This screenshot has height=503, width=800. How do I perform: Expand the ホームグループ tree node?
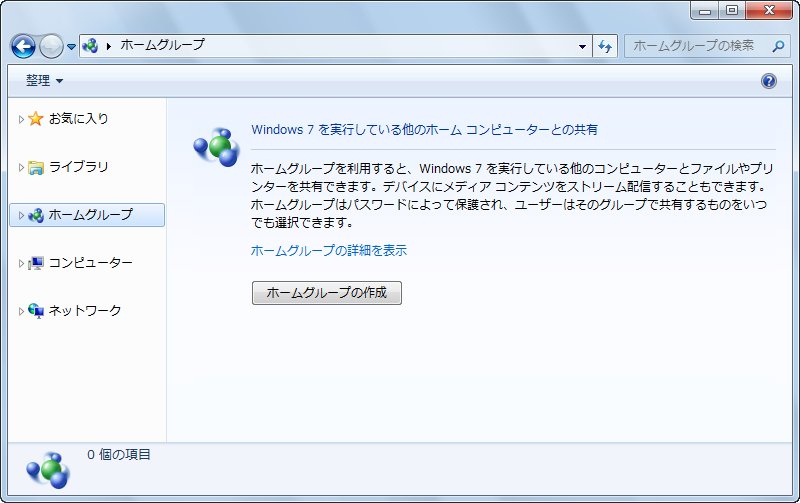tap(21, 215)
